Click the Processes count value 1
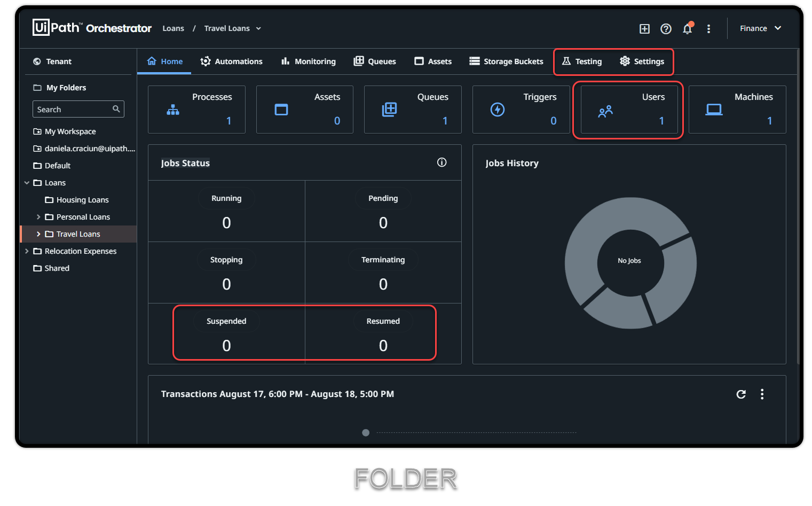 click(x=229, y=121)
